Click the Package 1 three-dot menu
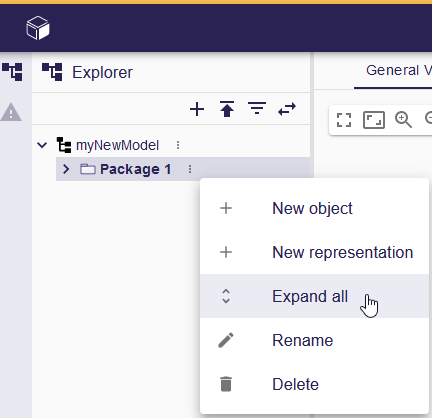Viewport: 432px width, 418px height. (x=190, y=169)
